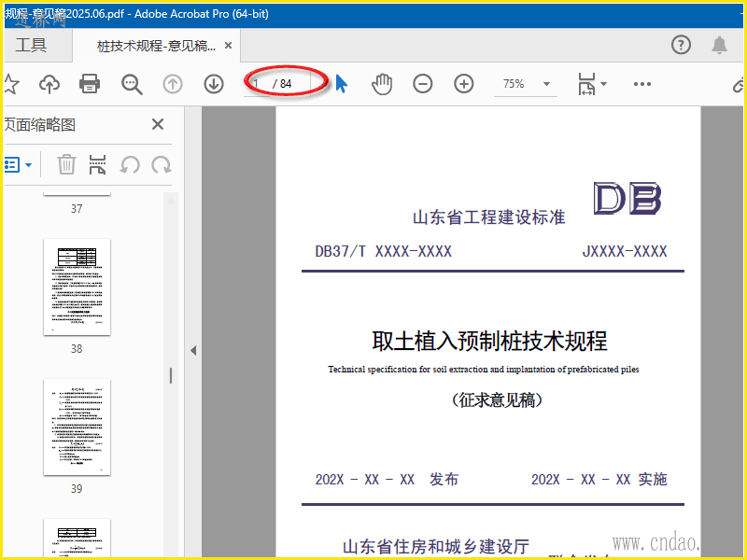Click the text （征求意见稿）
Image resolution: width=747 pixels, height=560 pixels.
point(497,400)
